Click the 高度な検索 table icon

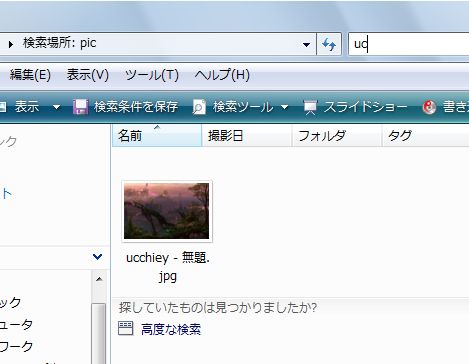click(x=126, y=329)
